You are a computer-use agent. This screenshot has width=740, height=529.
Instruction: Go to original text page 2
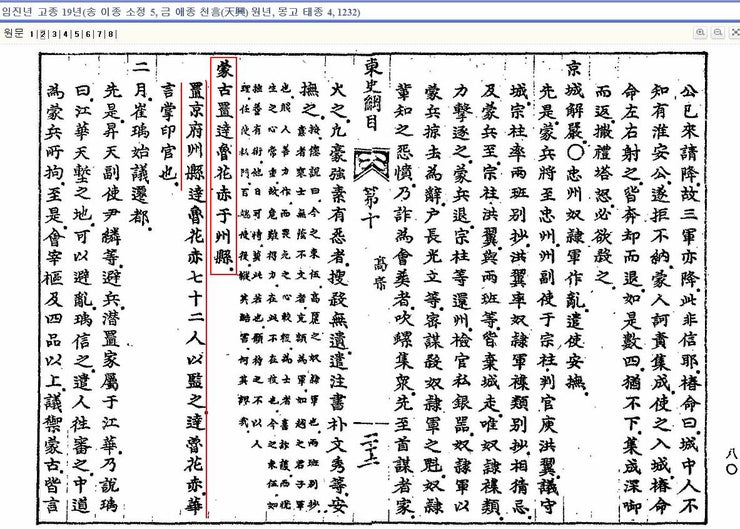coord(42,34)
